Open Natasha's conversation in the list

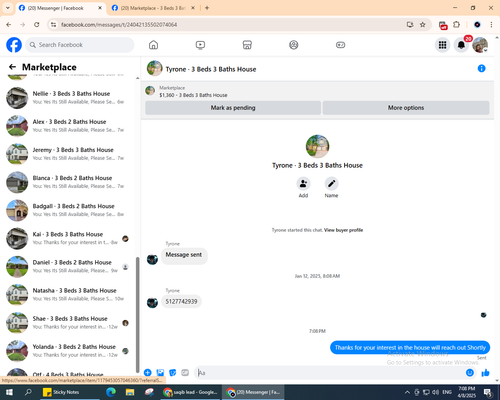69,294
